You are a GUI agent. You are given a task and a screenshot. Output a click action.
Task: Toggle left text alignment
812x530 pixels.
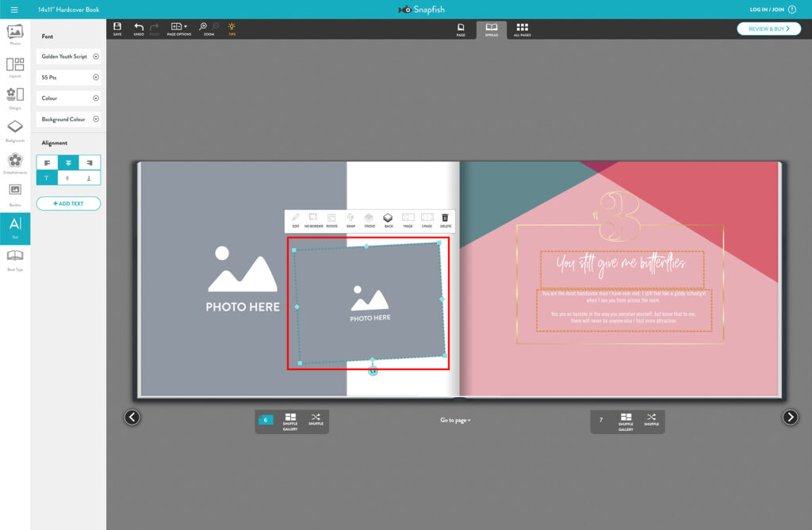tap(47, 162)
